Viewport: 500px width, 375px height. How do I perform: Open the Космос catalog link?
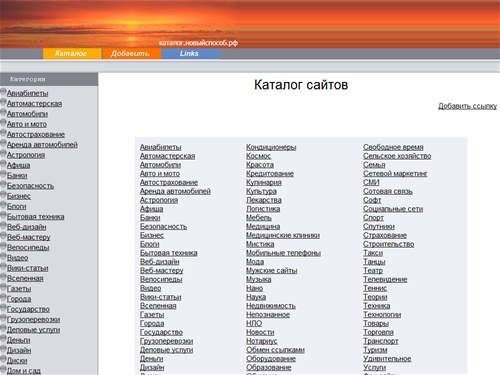(258, 156)
